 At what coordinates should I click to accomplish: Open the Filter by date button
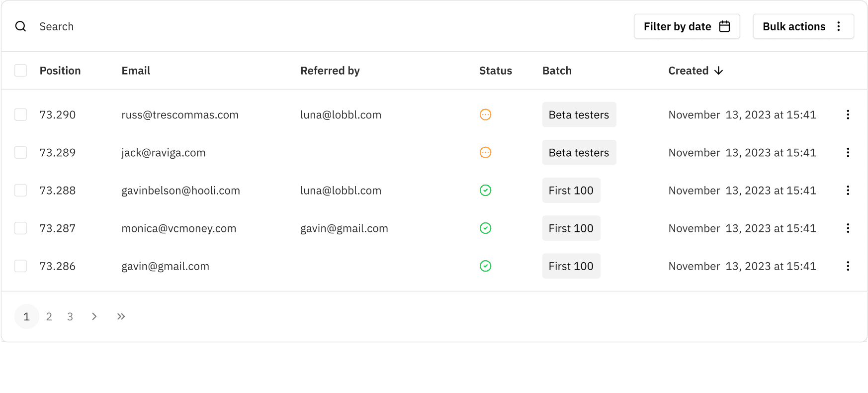click(687, 26)
